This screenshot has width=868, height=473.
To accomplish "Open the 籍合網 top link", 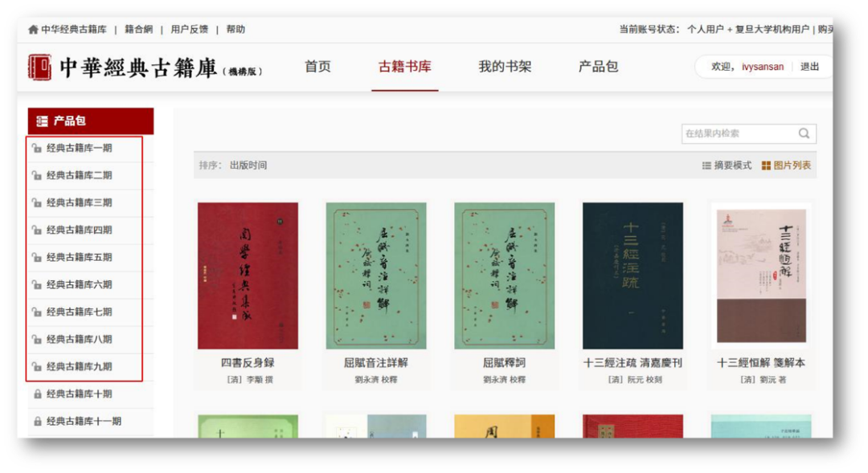I will 138,30.
